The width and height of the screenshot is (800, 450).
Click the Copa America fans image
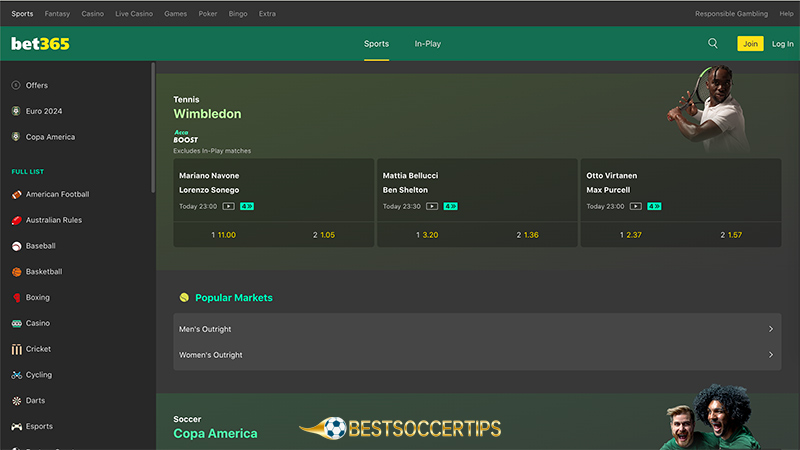[x=712, y=417]
